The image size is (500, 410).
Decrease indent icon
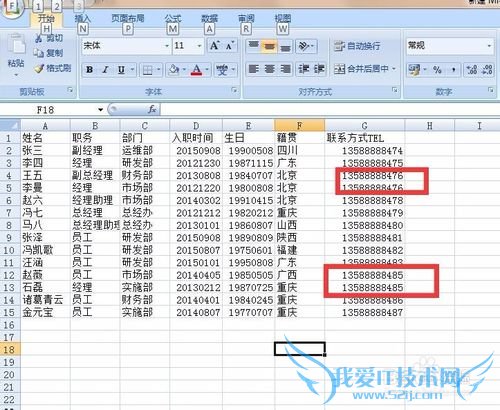(x=304, y=69)
